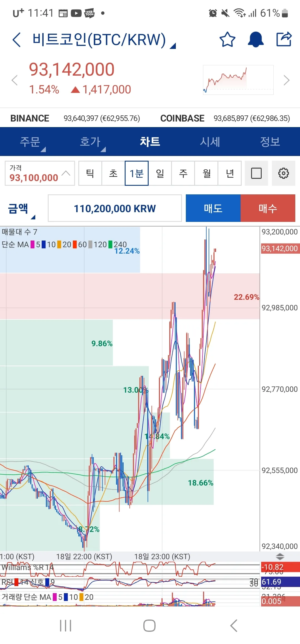Open chart settings gear icon
Screen dimensions: 300x644
(283, 173)
